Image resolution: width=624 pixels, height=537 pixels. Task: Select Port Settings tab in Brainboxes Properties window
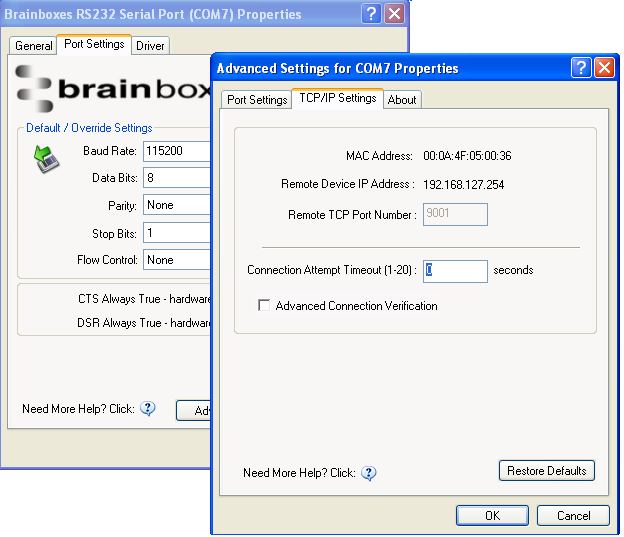[94, 44]
